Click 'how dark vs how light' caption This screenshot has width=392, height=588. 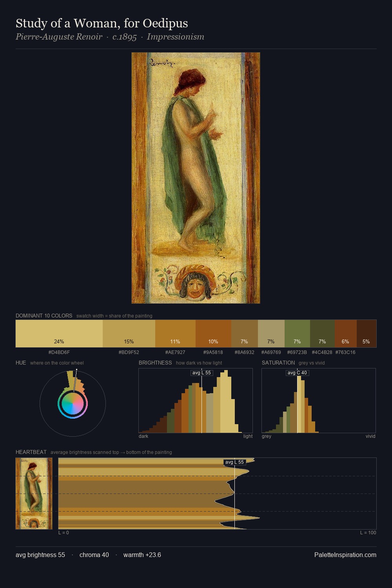(x=199, y=363)
